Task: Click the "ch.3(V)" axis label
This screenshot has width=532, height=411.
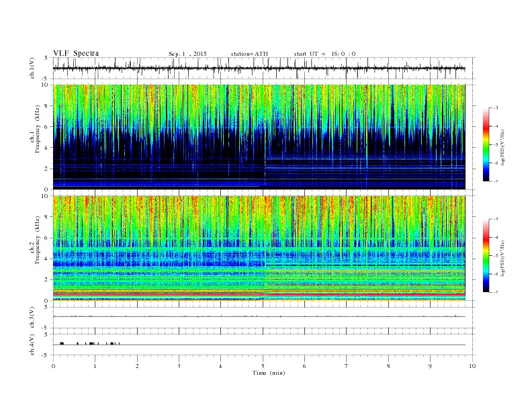Action: 32,318
